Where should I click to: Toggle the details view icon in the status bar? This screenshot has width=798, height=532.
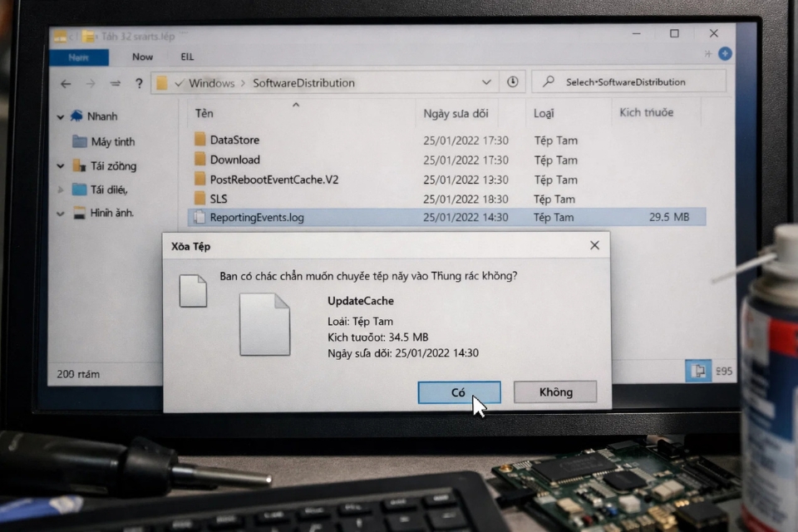[x=697, y=369]
